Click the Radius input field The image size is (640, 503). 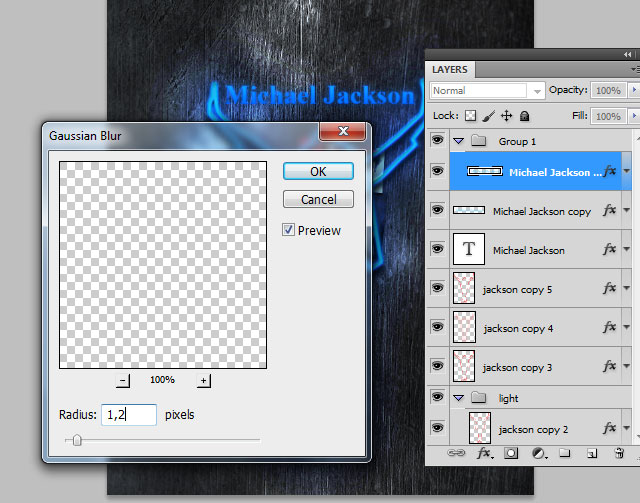(x=129, y=415)
